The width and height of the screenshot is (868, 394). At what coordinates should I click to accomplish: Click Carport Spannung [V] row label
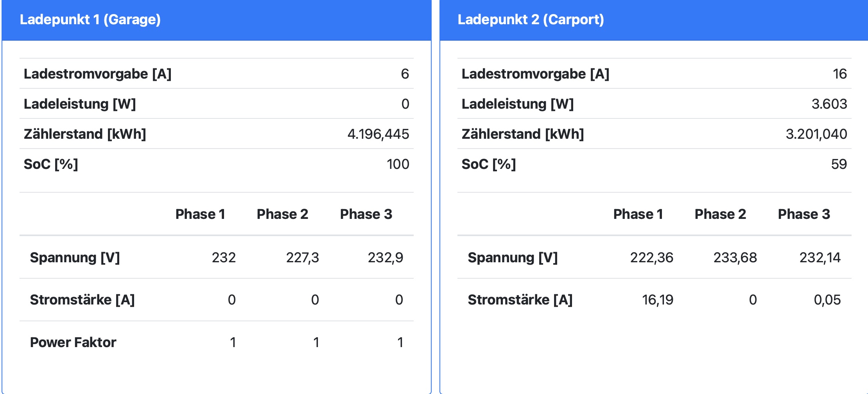tap(513, 258)
